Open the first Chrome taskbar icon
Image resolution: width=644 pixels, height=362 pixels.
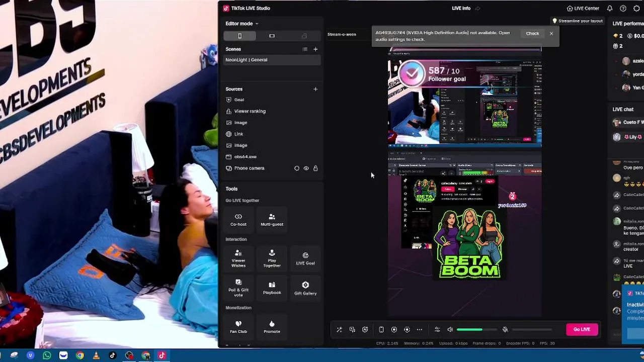[x=79, y=355]
